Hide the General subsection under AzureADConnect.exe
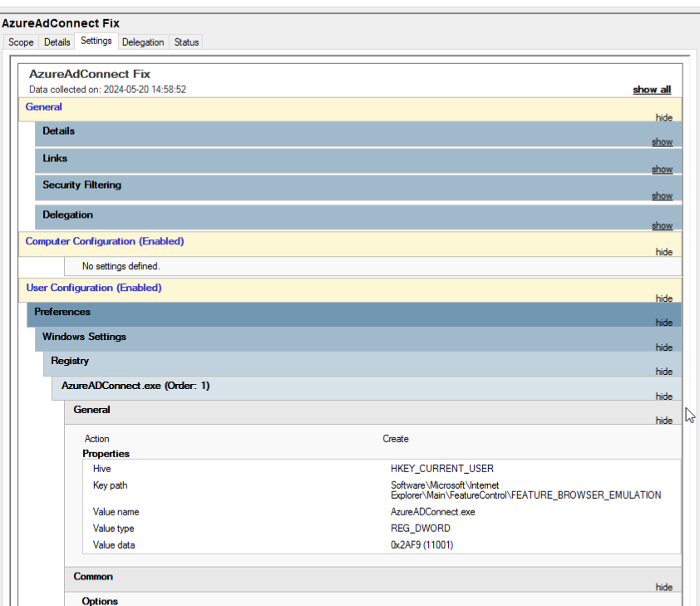Image resolution: width=700 pixels, height=606 pixels. pos(663,421)
